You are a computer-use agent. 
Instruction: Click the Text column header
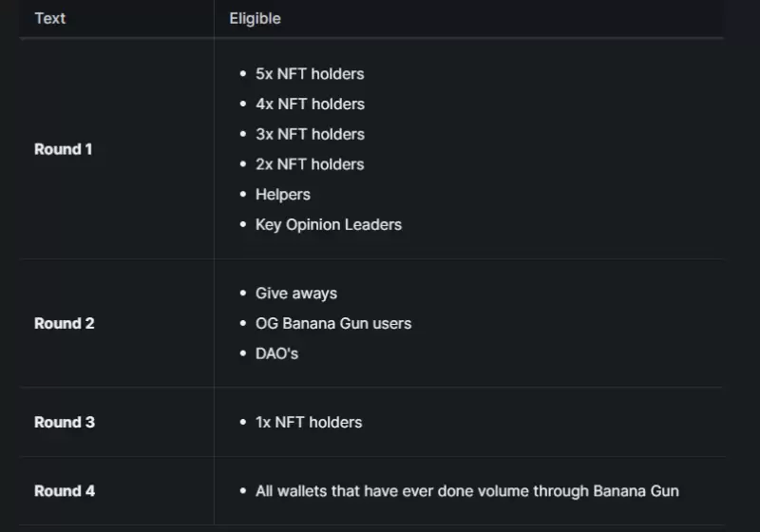(x=49, y=18)
